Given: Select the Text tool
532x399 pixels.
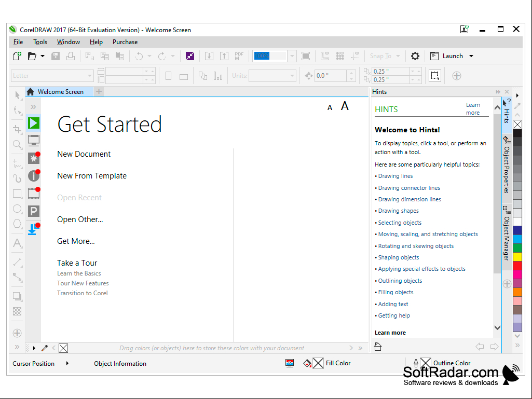Looking at the screenshot, I should 17,243.
